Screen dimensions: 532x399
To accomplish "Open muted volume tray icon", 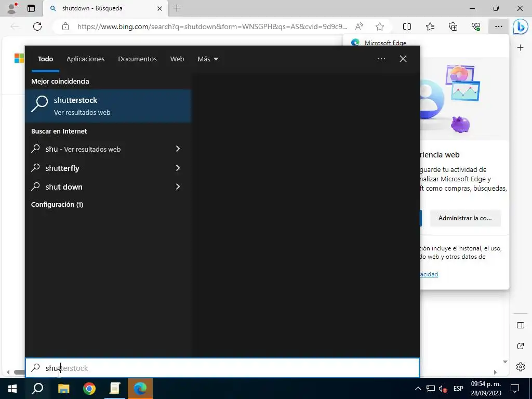I will (443, 389).
